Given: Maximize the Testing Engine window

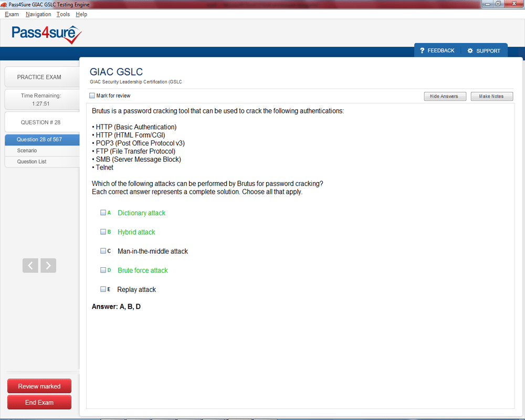Looking at the screenshot, I should 498,4.
